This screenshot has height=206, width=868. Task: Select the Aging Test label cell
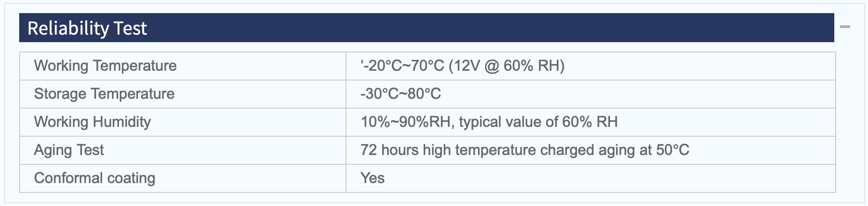183,150
